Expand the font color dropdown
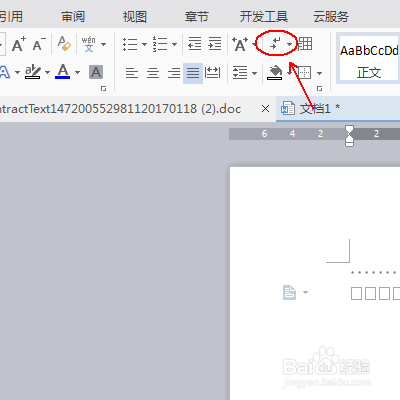This screenshot has width=400, height=400. pos(77,72)
